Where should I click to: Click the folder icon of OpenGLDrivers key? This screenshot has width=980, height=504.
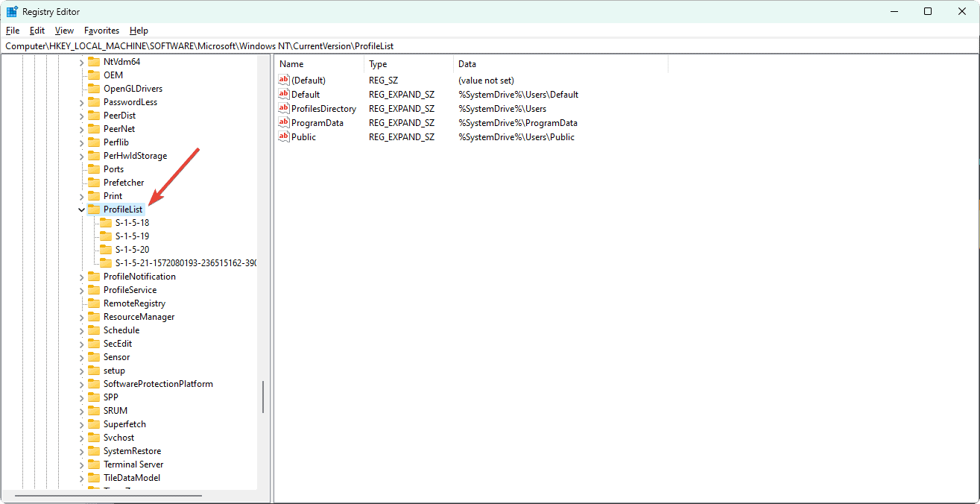pos(94,89)
